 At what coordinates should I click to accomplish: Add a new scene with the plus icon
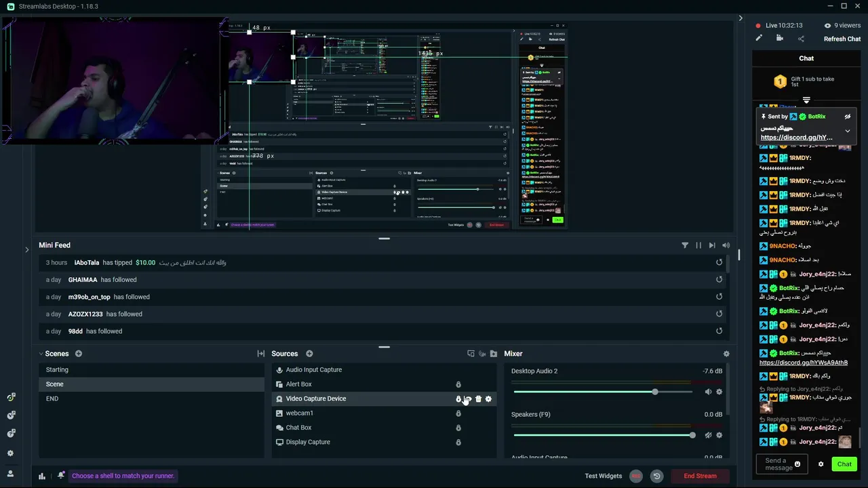79,354
